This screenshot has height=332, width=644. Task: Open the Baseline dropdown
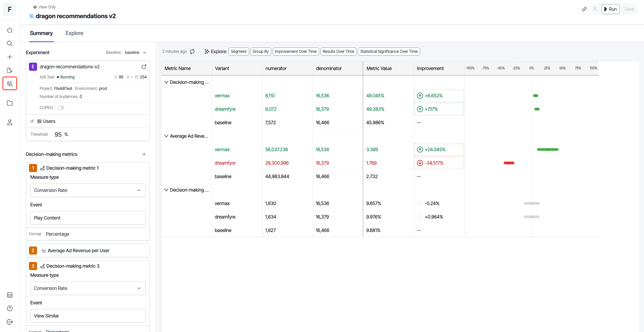coord(136,53)
